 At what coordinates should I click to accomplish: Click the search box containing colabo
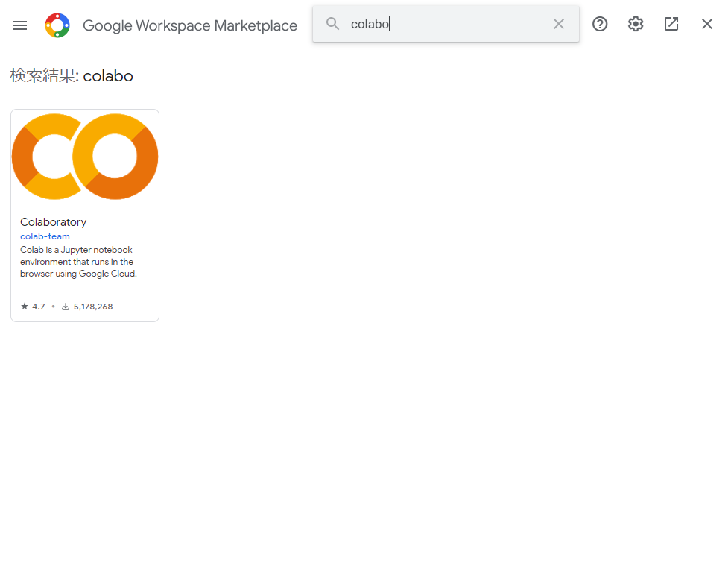pyautogui.click(x=446, y=24)
